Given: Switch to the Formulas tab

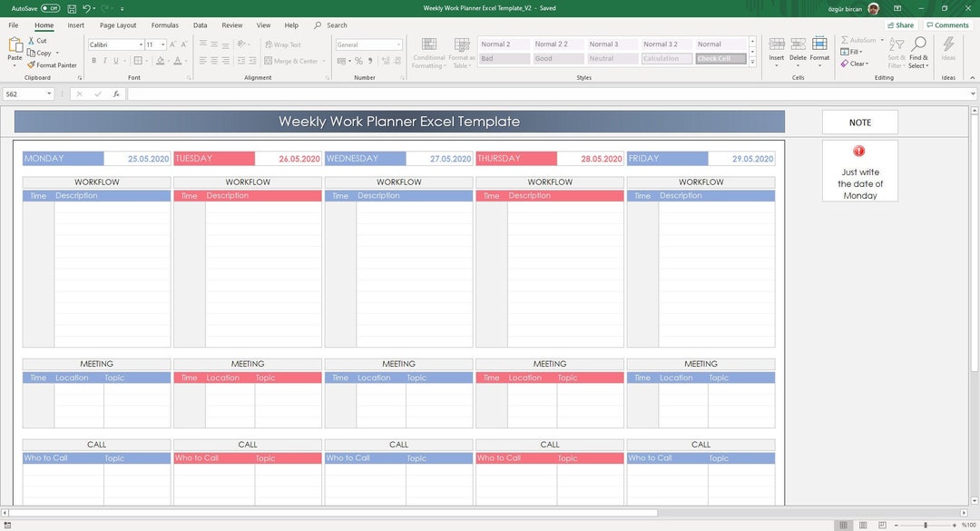Looking at the screenshot, I should click(164, 25).
